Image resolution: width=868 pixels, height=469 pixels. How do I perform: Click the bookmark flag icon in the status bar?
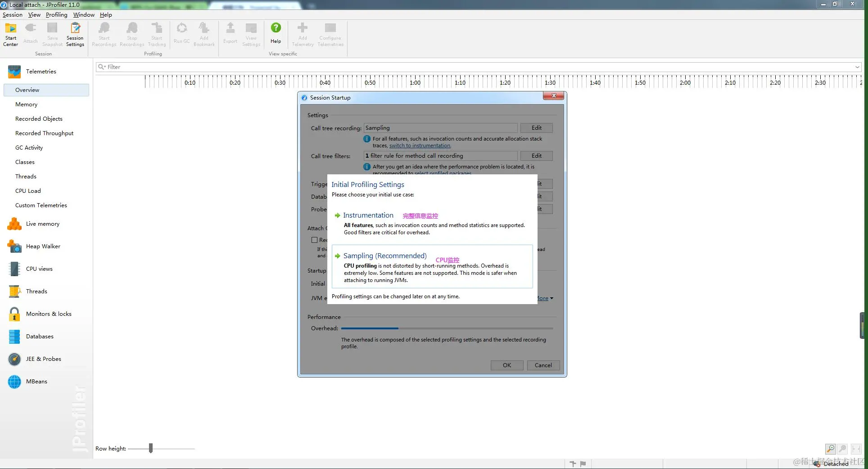pos(583,463)
